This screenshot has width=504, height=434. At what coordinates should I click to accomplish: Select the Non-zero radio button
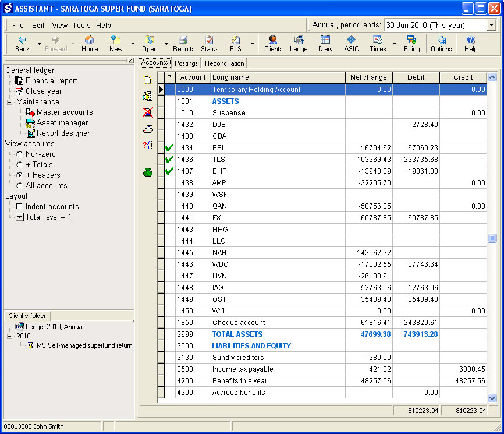click(20, 154)
